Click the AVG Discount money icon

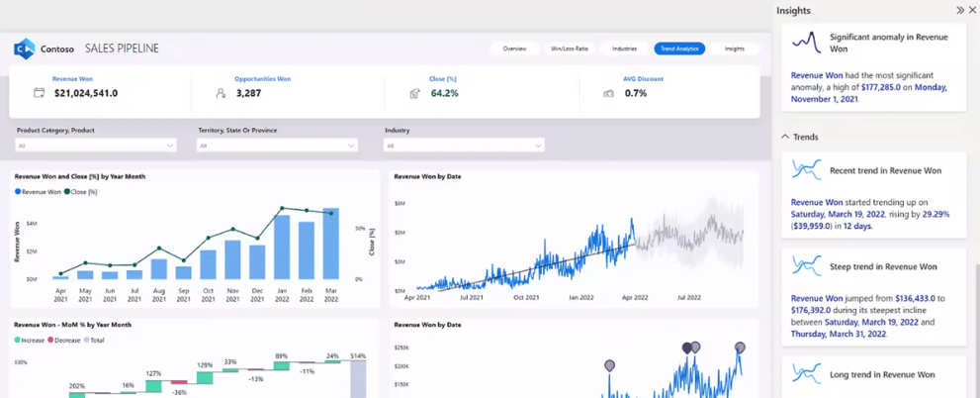point(608,93)
